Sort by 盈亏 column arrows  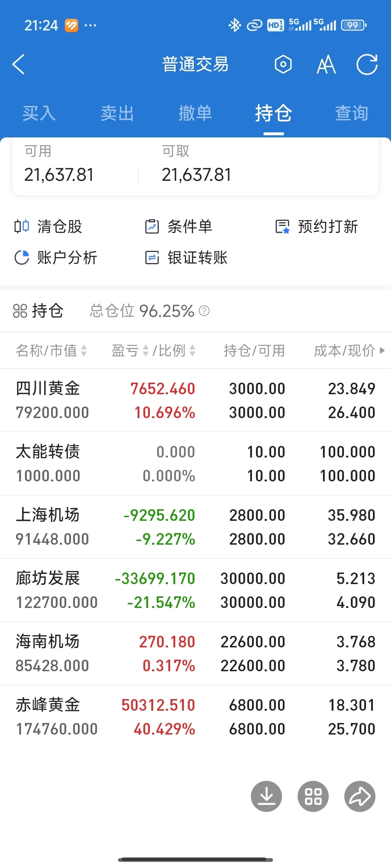click(x=146, y=350)
